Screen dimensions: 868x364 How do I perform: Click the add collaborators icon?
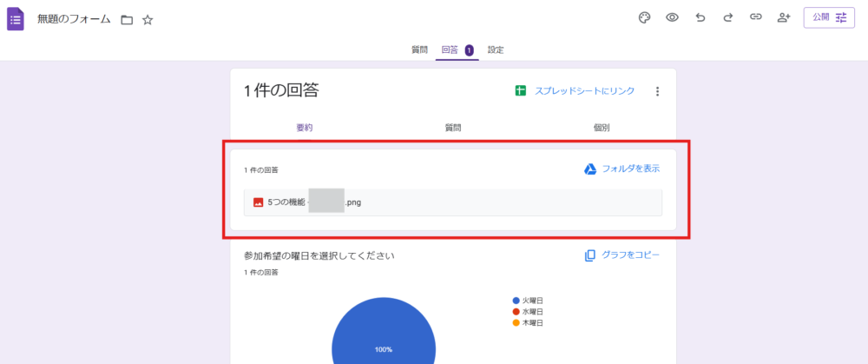coord(784,17)
